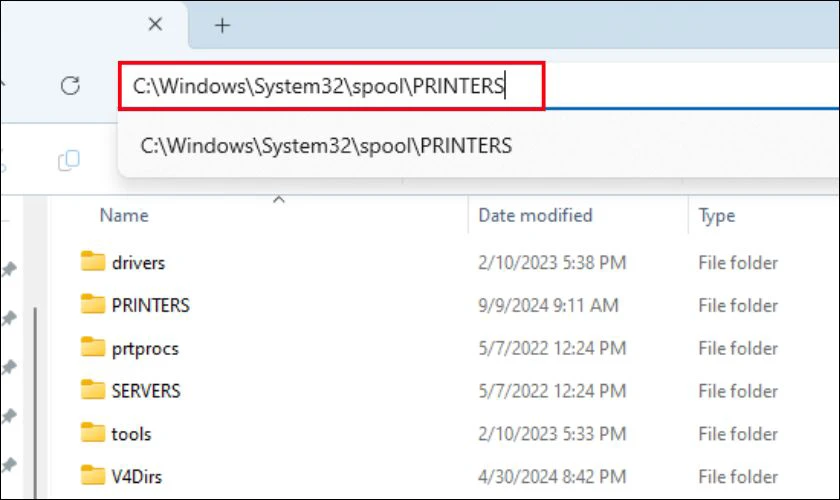Click the Refresh icon beside address bar
Image resolution: width=840 pixels, height=500 pixels.
[70, 86]
